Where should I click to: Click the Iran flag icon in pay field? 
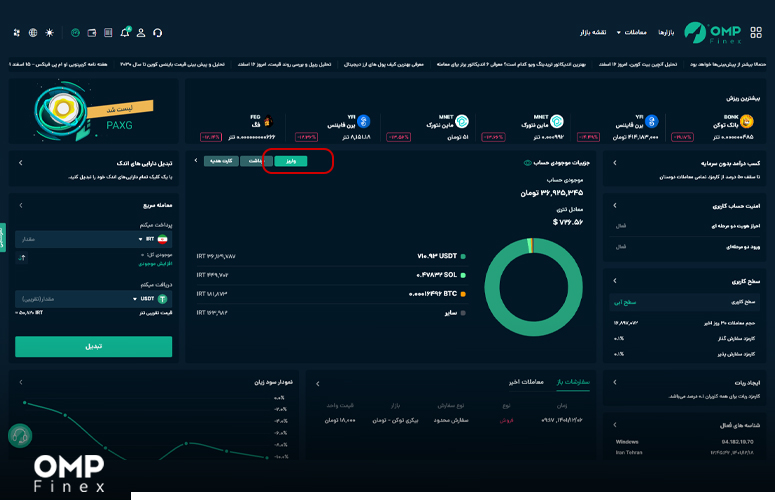[x=163, y=239]
